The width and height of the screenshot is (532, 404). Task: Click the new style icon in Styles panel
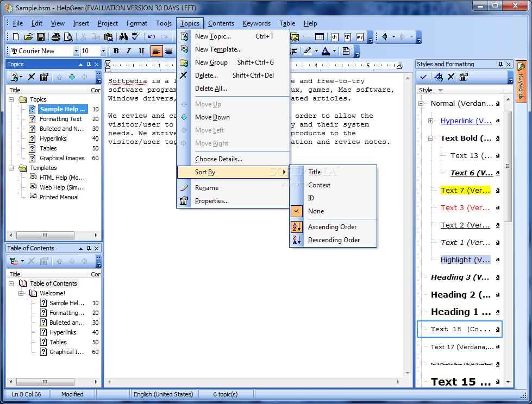coord(438,77)
